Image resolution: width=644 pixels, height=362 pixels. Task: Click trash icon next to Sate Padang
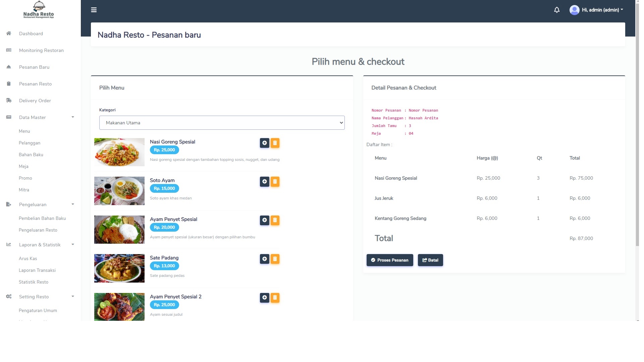(x=275, y=259)
